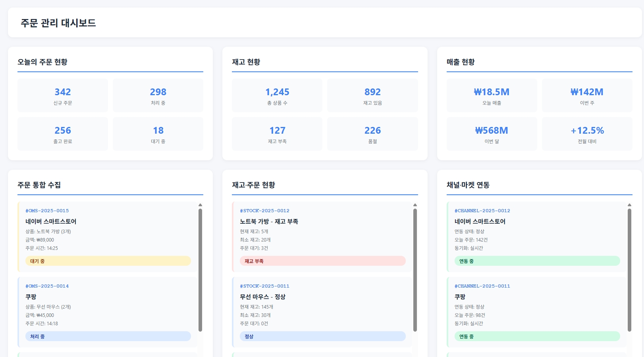Click the scrollbar thumb in 재고·주문 현황 panel
This screenshot has height=357, width=644.
coord(415,270)
